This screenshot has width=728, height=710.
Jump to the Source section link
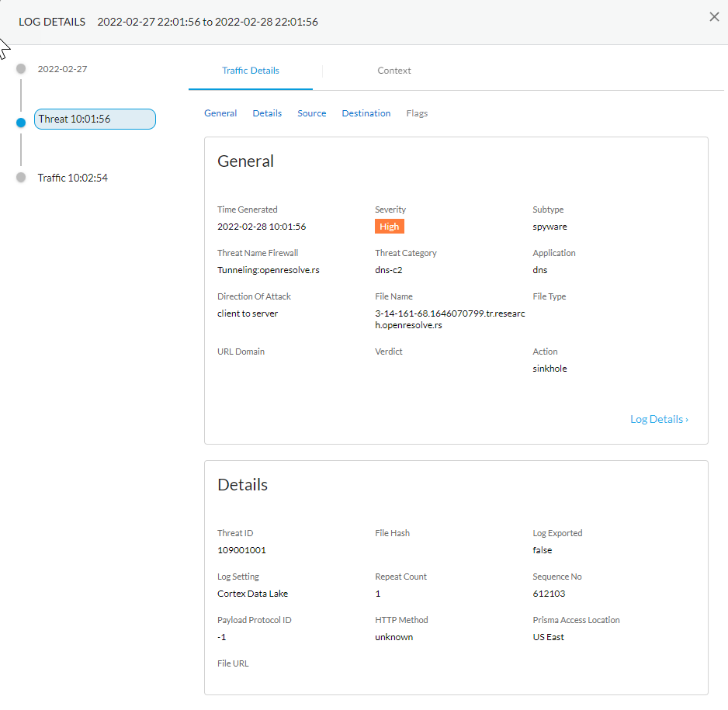click(x=311, y=113)
